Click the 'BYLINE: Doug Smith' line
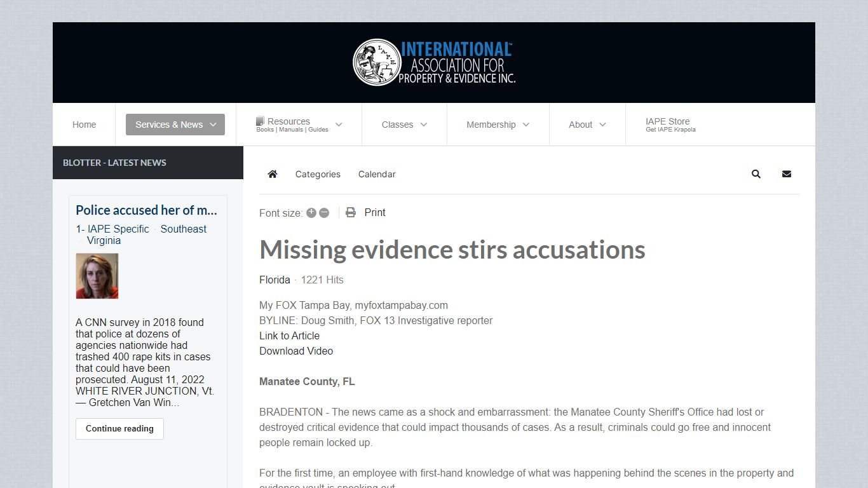 pyautogui.click(x=376, y=320)
